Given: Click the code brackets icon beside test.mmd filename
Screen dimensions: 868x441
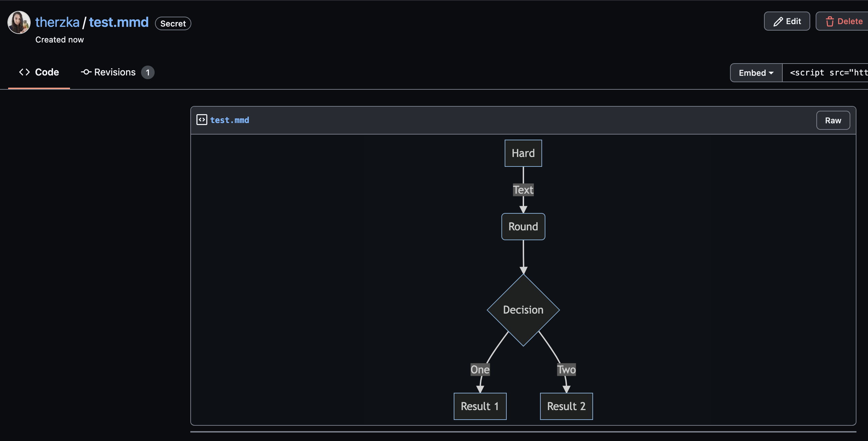Looking at the screenshot, I should click(202, 120).
